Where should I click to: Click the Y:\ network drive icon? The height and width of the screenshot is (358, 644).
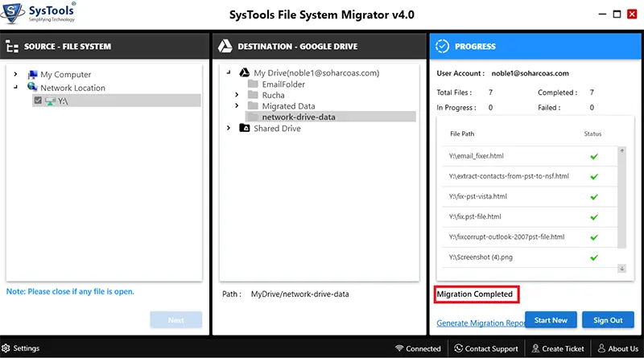coord(50,101)
